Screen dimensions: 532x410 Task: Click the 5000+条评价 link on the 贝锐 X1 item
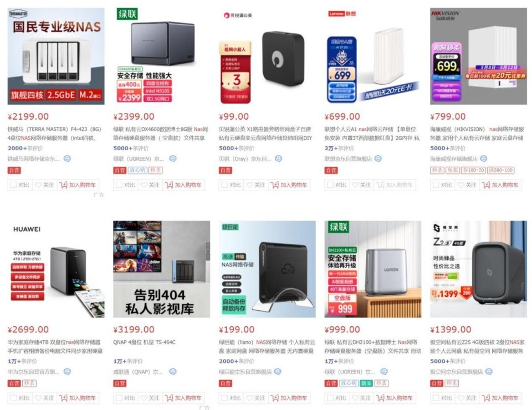pos(235,148)
